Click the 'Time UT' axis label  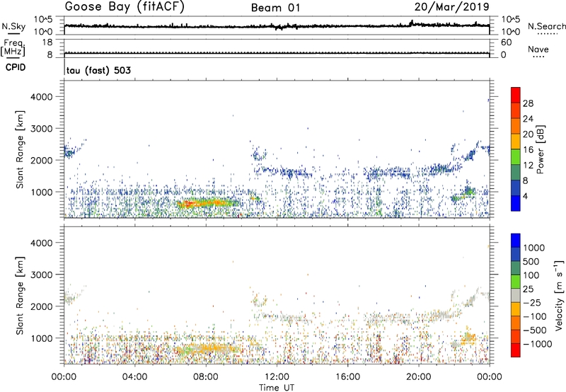[x=277, y=388]
